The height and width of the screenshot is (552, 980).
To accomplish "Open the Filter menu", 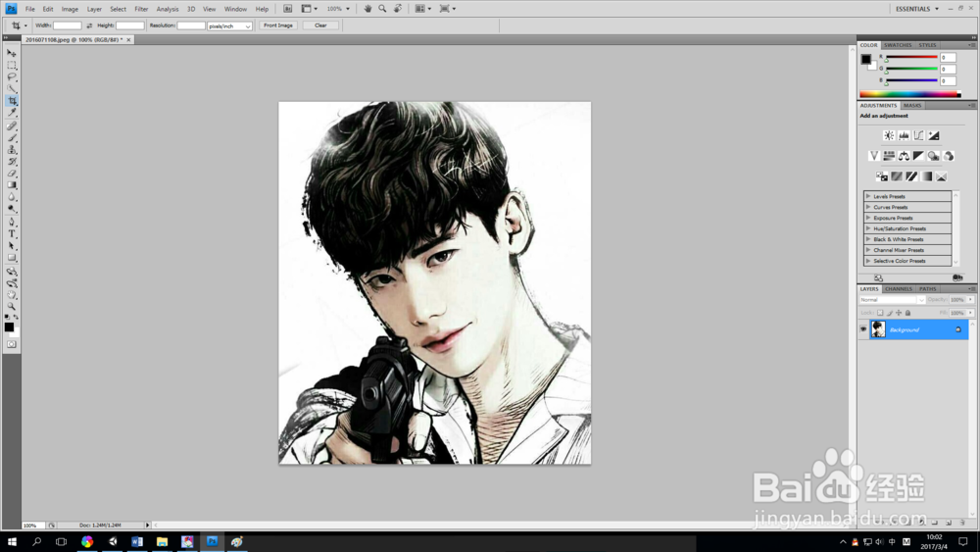I will (x=141, y=10).
